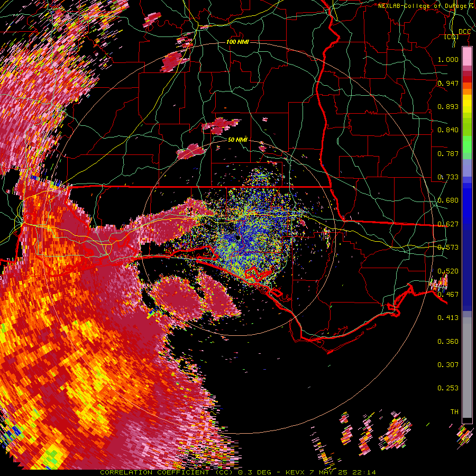Click the 7 MAY 25 date text
This screenshot has height=476, width=476.
click(327, 472)
